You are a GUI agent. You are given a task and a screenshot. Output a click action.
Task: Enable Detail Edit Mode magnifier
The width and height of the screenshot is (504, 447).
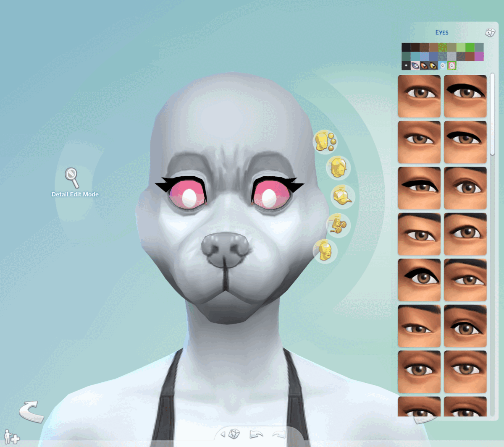pos(72,178)
